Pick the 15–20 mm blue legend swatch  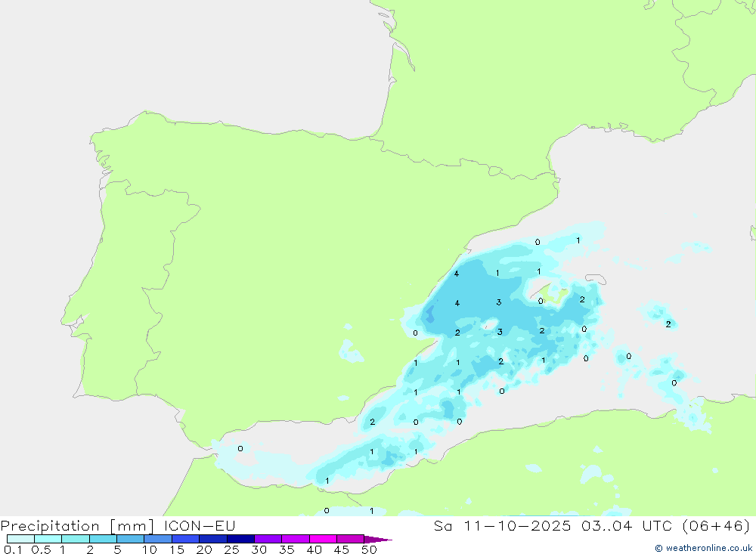click(185, 539)
